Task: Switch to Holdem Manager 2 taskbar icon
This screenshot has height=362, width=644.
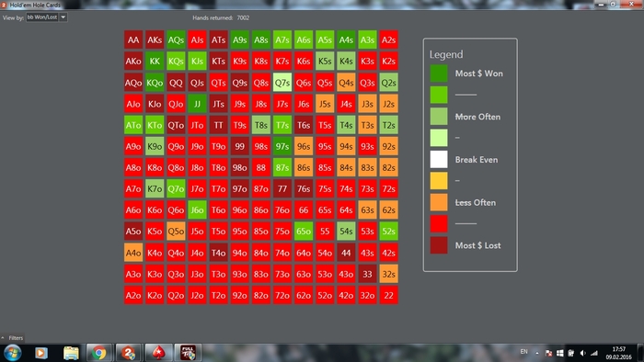Action: pos(128,353)
